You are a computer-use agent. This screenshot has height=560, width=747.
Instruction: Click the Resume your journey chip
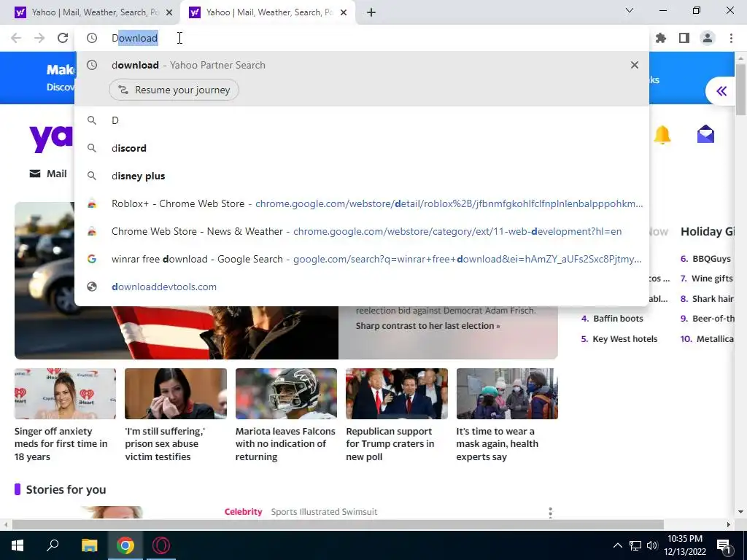click(174, 90)
